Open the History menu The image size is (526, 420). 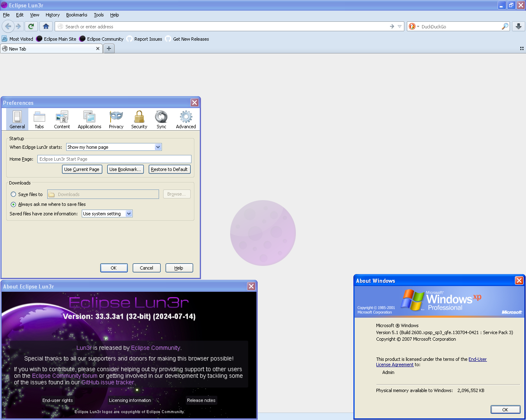pyautogui.click(x=52, y=15)
